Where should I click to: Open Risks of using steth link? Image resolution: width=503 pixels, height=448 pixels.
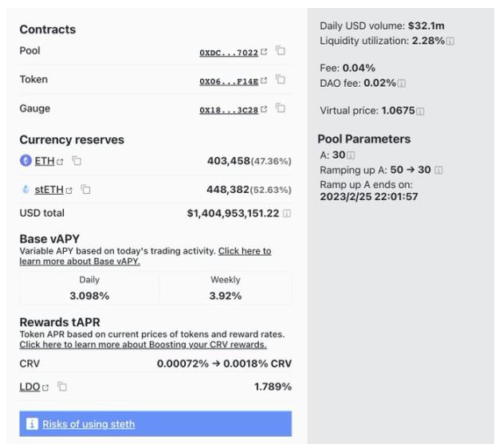click(x=88, y=424)
